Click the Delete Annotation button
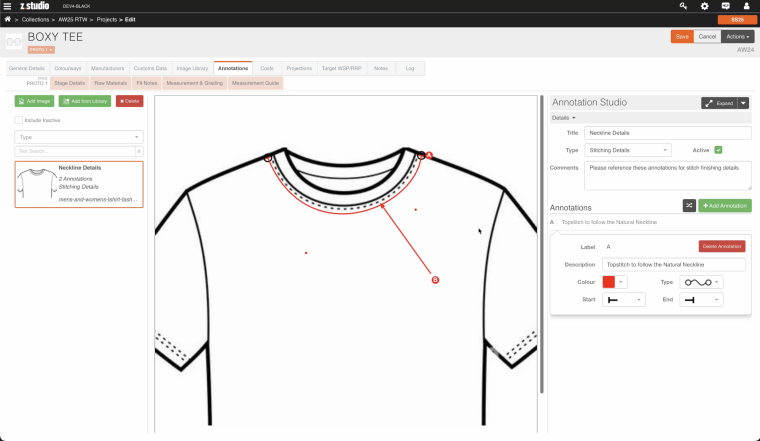The width and height of the screenshot is (760, 441). (722, 246)
